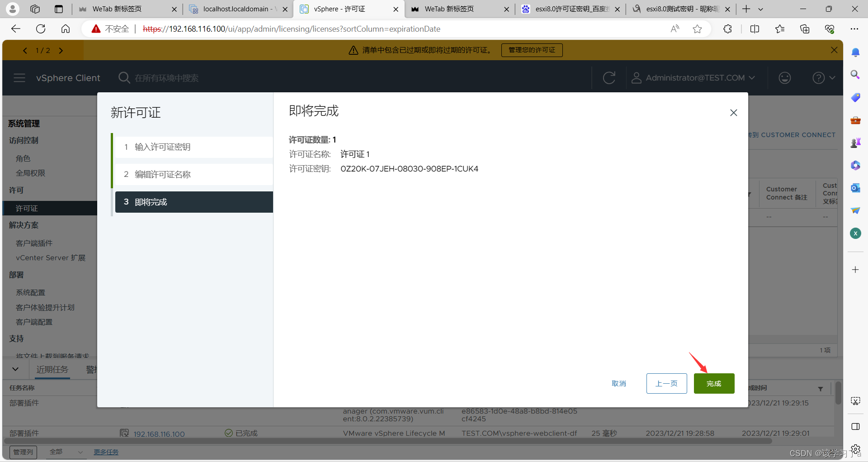Filter the completion time column
The height and width of the screenshot is (462, 868).
coord(821,389)
